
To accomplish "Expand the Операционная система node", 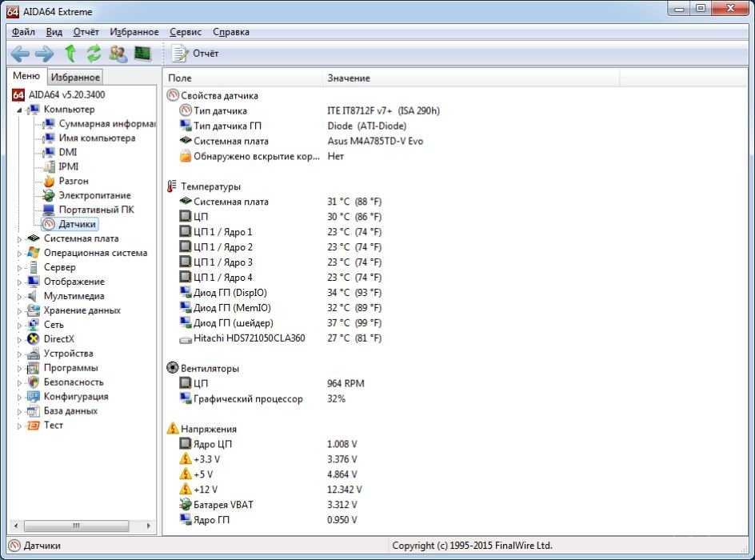I will (19, 254).
